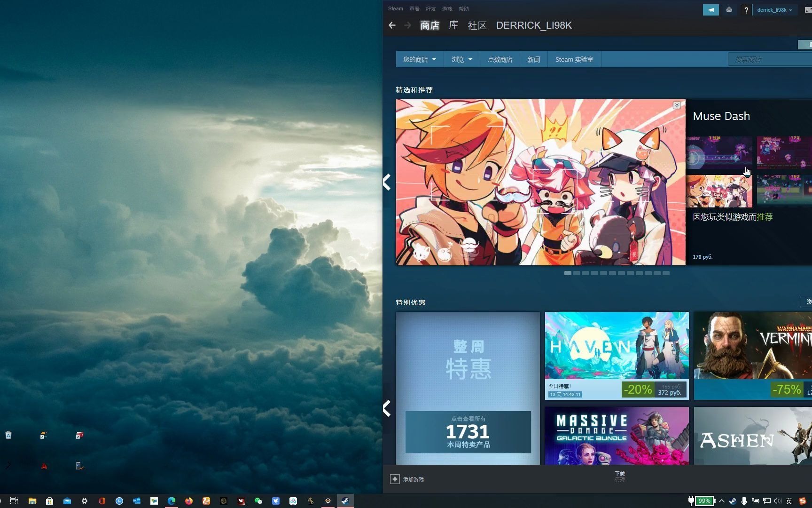Focus the 搜索商店 search field
This screenshot has width=812, height=508.
(x=770, y=59)
